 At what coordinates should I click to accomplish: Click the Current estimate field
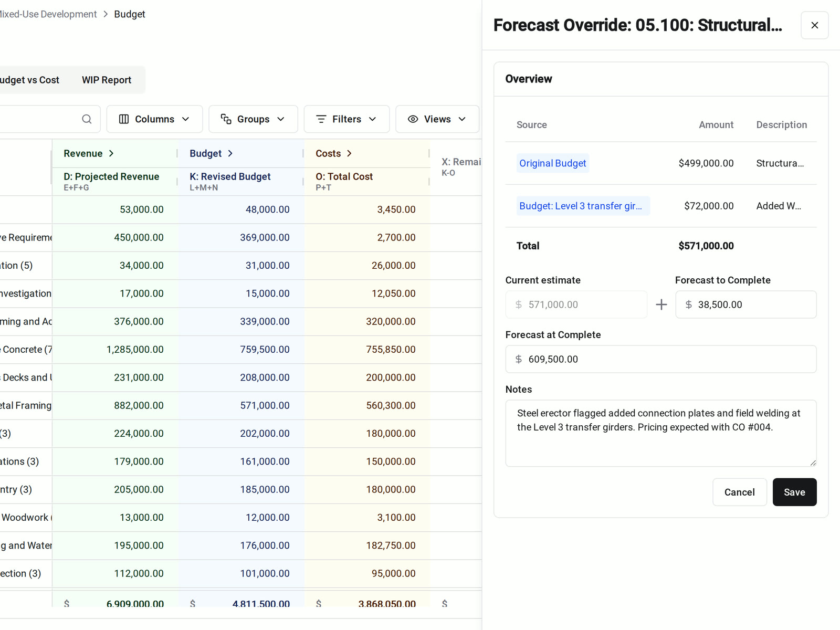576,304
